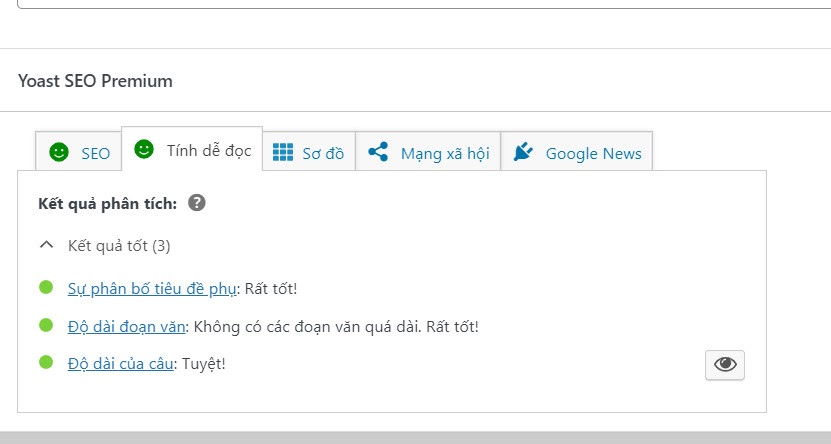Click green bullet for Độ dài của câu
This screenshot has height=444, width=831.
pyautogui.click(x=46, y=362)
